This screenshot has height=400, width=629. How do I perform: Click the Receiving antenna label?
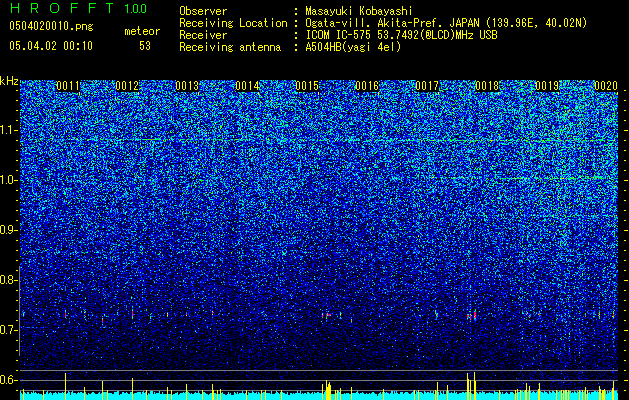coord(230,47)
